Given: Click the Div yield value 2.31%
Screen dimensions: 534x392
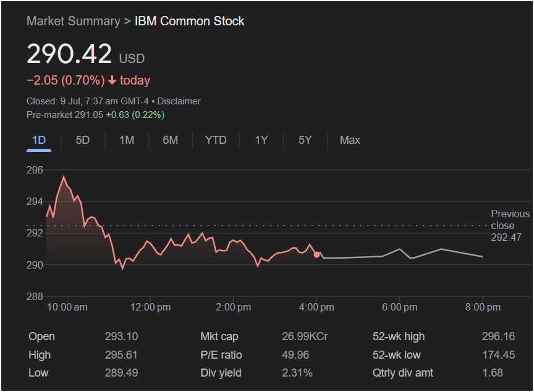Looking at the screenshot, I should [297, 373].
